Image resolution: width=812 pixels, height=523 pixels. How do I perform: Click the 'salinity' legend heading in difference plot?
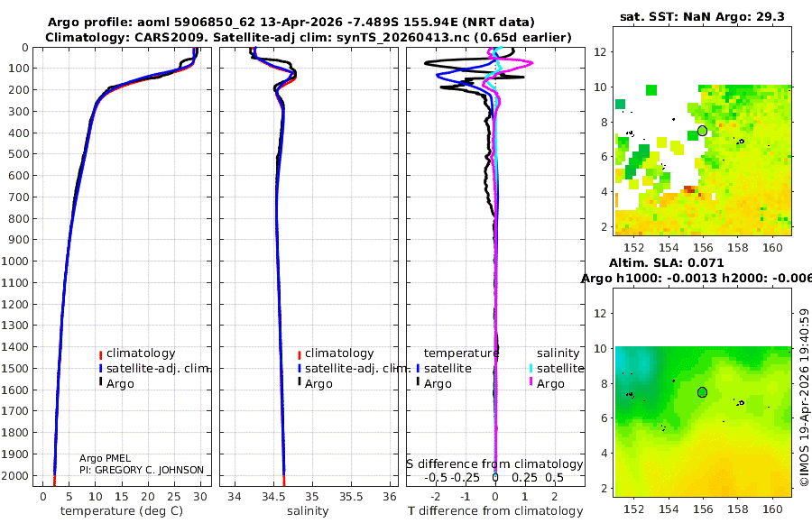(558, 353)
